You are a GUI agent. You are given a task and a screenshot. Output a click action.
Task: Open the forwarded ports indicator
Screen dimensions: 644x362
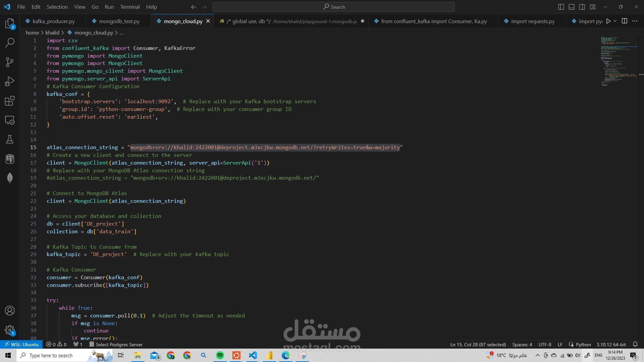pos(77,344)
